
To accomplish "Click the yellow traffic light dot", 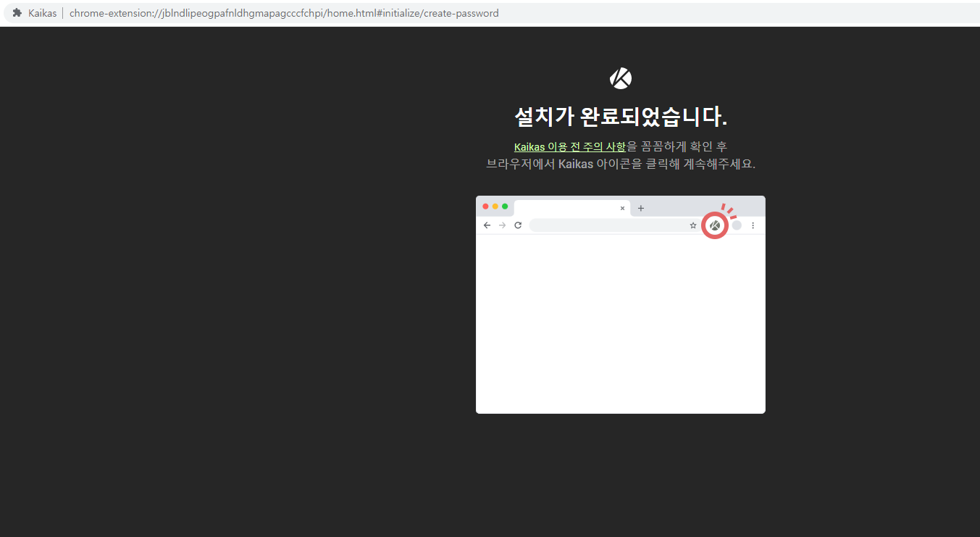I will click(x=495, y=206).
